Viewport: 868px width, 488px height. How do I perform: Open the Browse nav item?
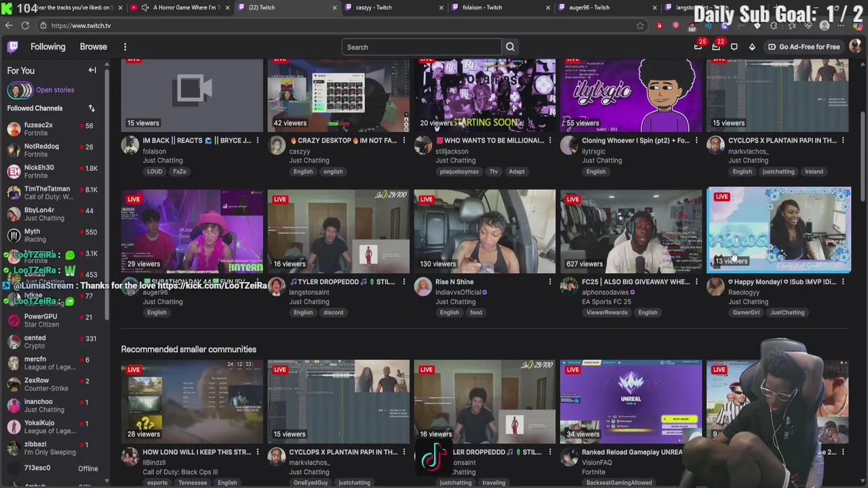94,47
